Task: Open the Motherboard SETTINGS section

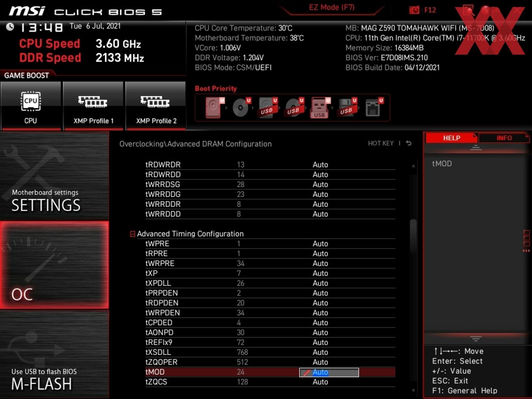Action: coord(54,176)
